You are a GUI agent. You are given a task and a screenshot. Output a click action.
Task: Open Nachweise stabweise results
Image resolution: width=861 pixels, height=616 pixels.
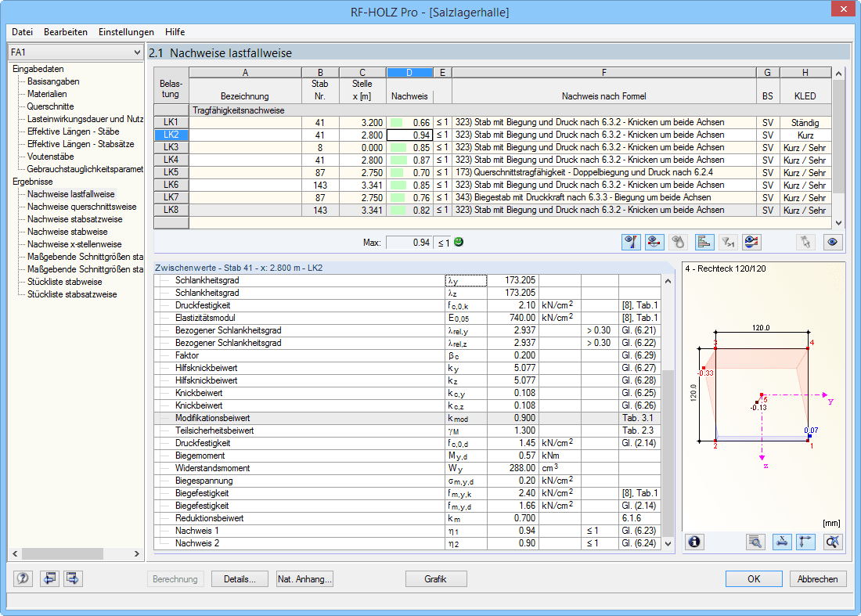(67, 232)
